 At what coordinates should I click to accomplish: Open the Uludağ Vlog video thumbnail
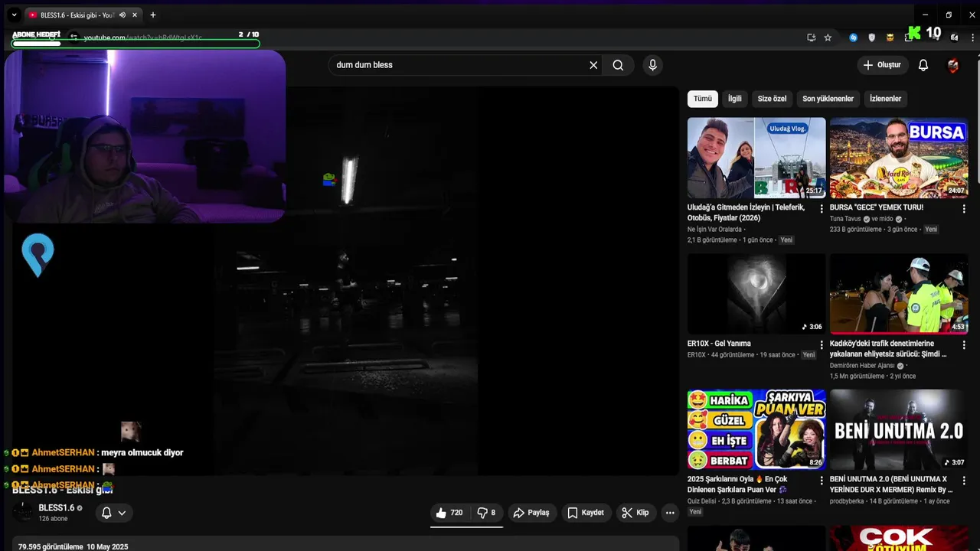pyautogui.click(x=756, y=158)
